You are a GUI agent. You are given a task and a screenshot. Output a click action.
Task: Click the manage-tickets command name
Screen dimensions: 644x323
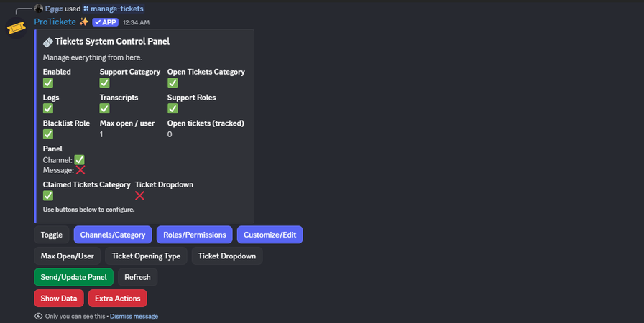(x=117, y=9)
